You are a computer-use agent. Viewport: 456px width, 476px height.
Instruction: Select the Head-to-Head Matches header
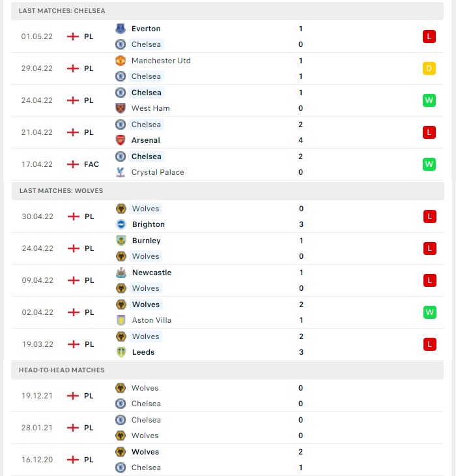[x=227, y=370]
